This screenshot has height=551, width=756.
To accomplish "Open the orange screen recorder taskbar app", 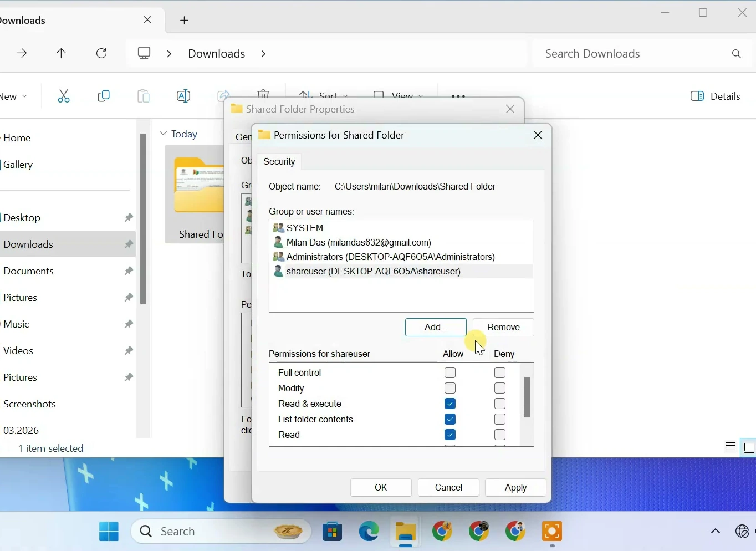I will point(552,532).
